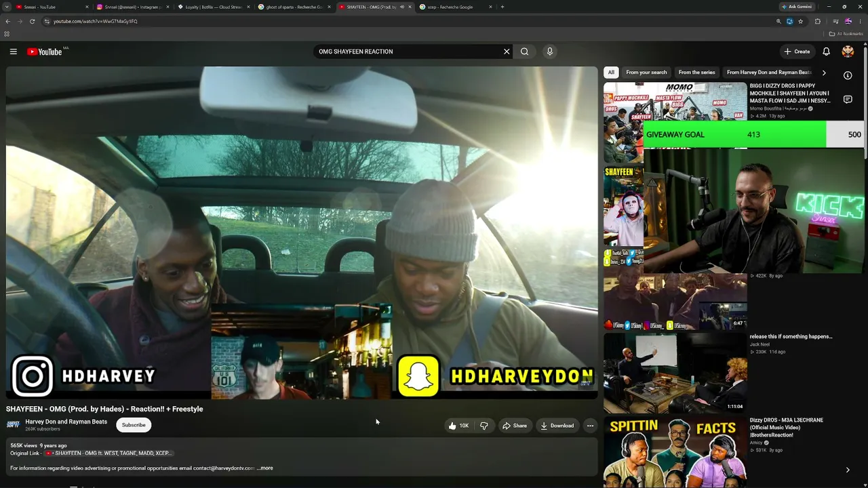Click the browser address bar URL
Image resolution: width=868 pixels, height=488 pixels.
pos(96,21)
